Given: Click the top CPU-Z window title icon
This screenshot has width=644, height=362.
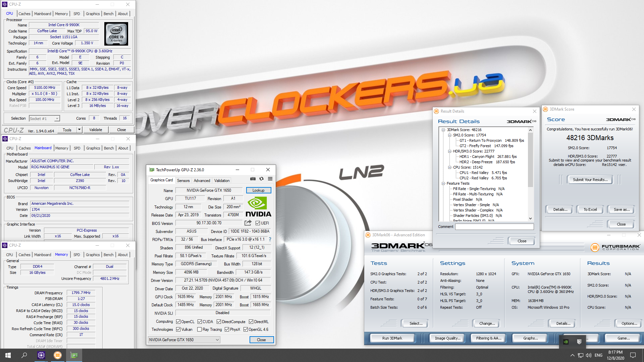Looking at the screenshot, I should coord(5,4).
